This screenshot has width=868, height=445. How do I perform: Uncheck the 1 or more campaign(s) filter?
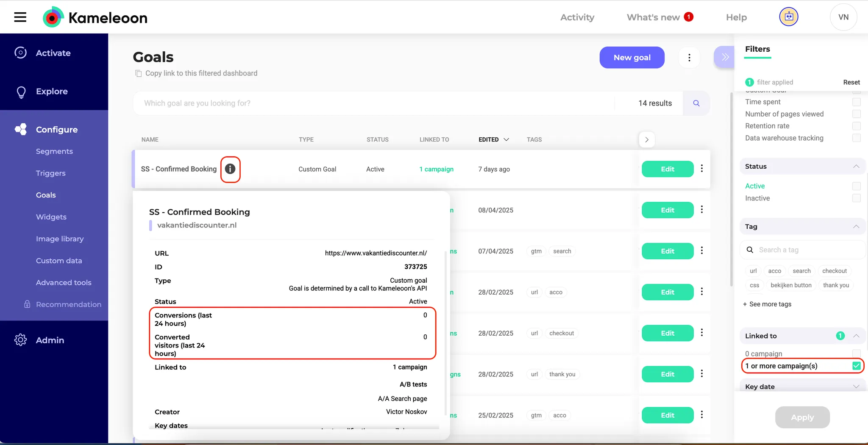[x=856, y=366]
